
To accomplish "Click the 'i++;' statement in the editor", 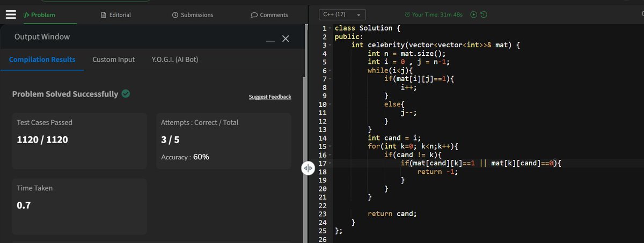I will 409,87.
